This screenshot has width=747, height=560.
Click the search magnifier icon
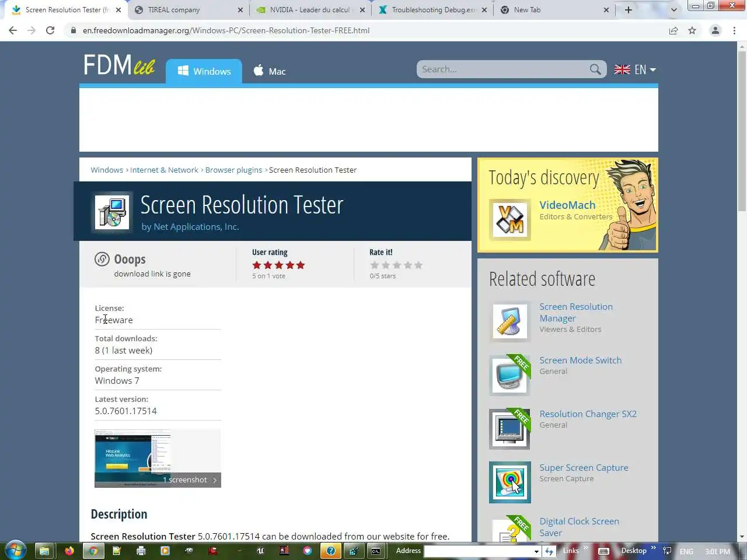point(595,69)
